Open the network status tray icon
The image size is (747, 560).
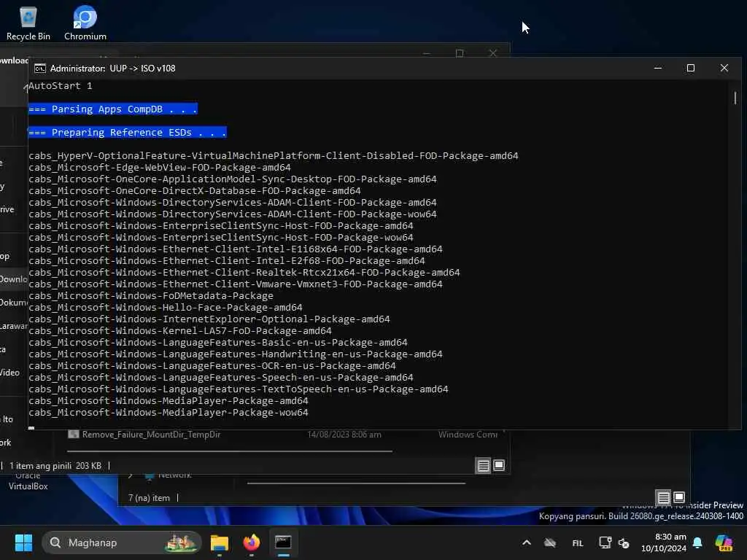(x=605, y=542)
